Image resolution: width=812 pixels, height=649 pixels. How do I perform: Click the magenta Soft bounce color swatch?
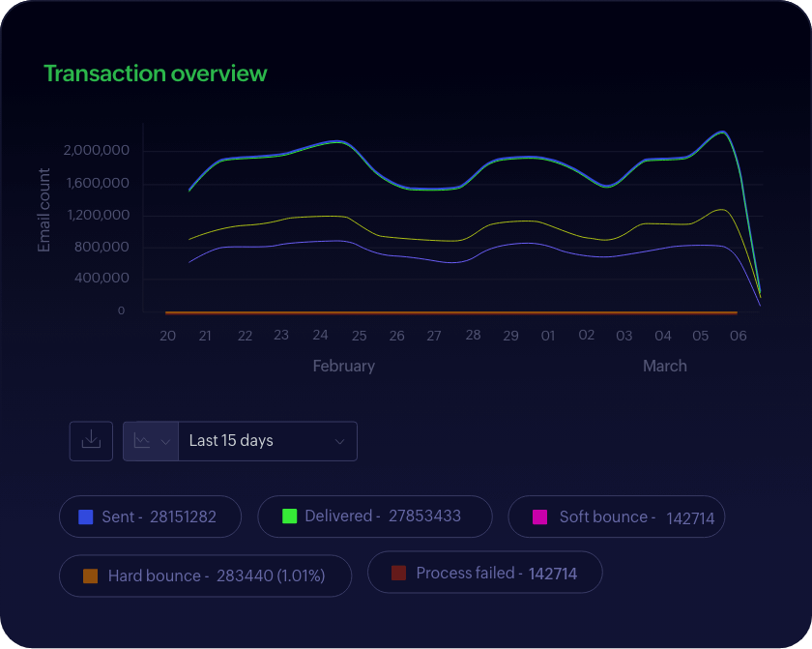click(x=540, y=516)
